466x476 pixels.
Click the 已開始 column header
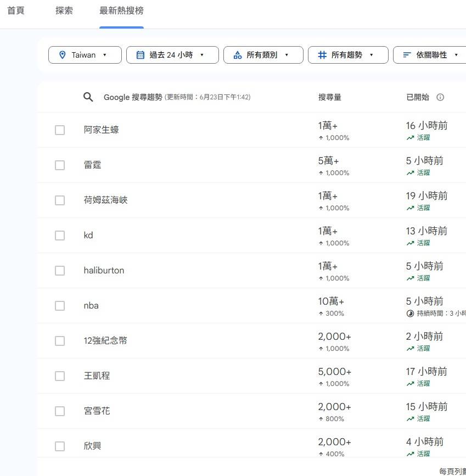pyautogui.click(x=418, y=97)
